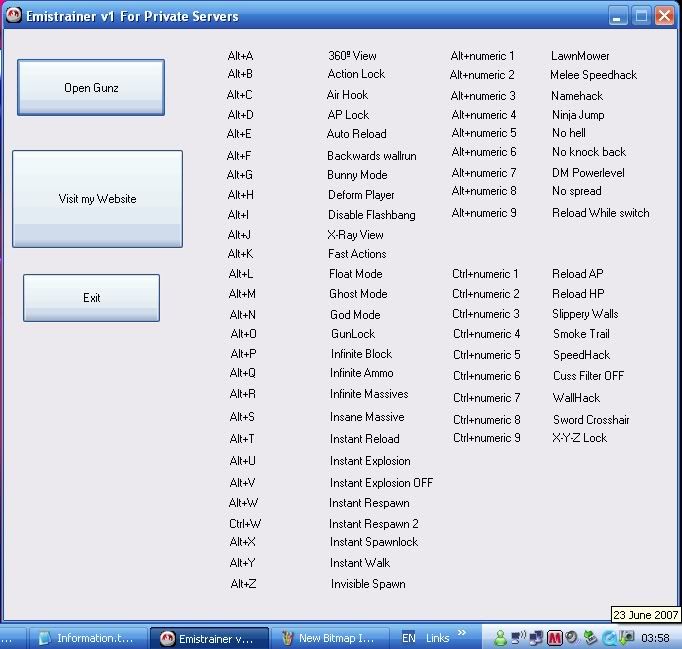
Task: Expand the Links toolbar chevron
Action: pos(462,632)
